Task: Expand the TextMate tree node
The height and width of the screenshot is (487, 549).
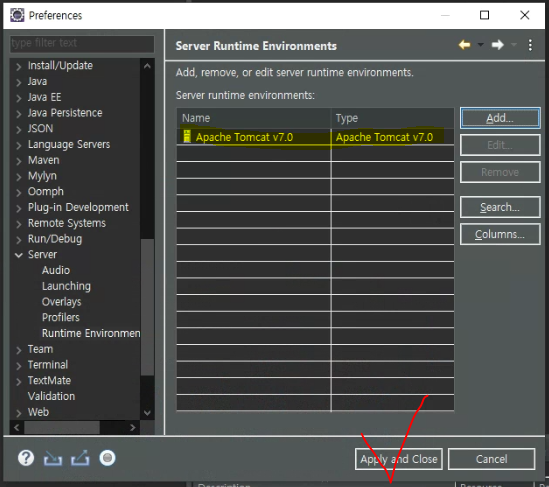Action: (19, 381)
